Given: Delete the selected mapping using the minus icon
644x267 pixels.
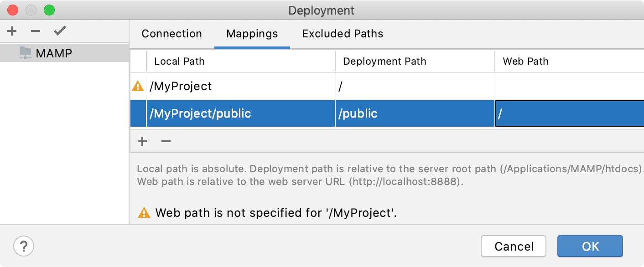Looking at the screenshot, I should coord(166,141).
